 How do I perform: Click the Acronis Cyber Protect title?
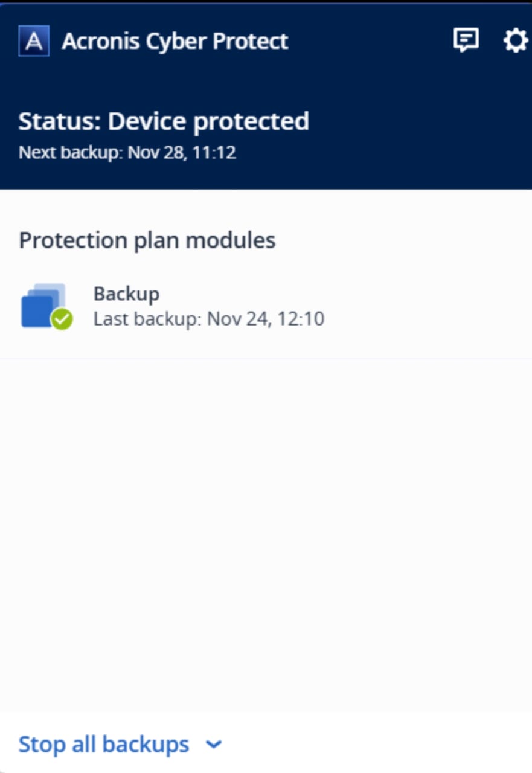pos(175,41)
